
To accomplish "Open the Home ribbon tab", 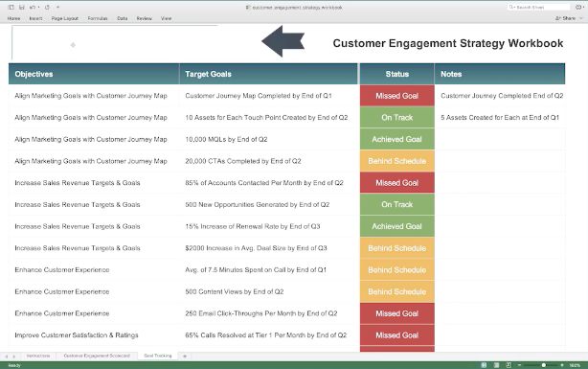I will pos(13,18).
